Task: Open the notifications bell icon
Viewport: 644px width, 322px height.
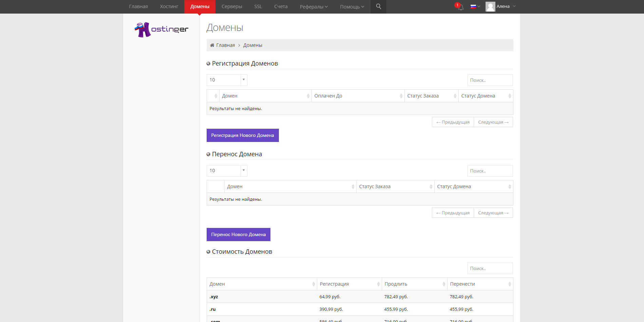Action: [x=460, y=7]
